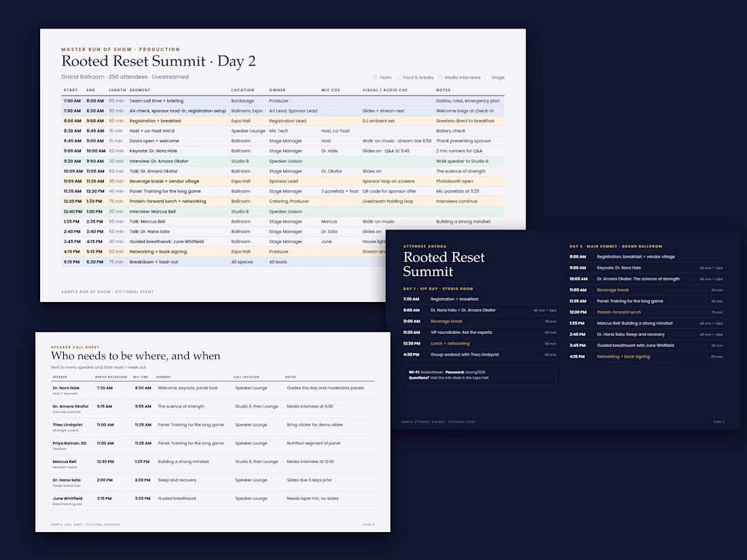Click "Beverage break + vendor village" segment
The image size is (747, 560).
(164, 181)
